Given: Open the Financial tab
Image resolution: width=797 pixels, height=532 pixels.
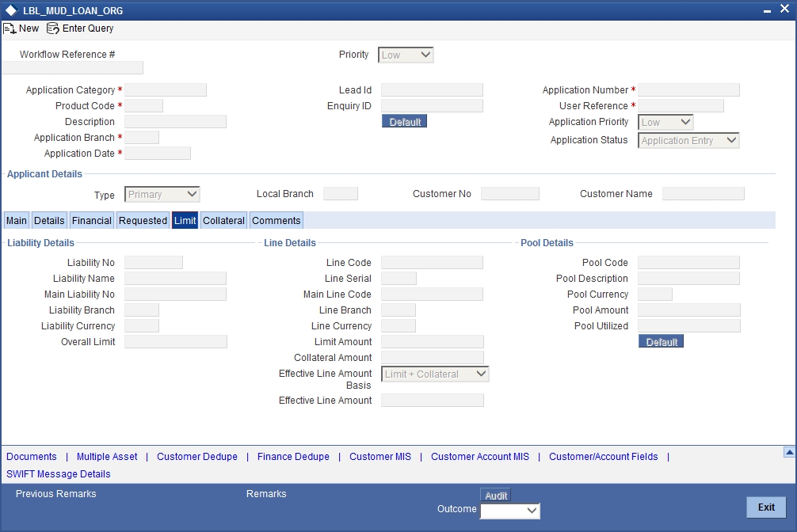Looking at the screenshot, I should [91, 221].
